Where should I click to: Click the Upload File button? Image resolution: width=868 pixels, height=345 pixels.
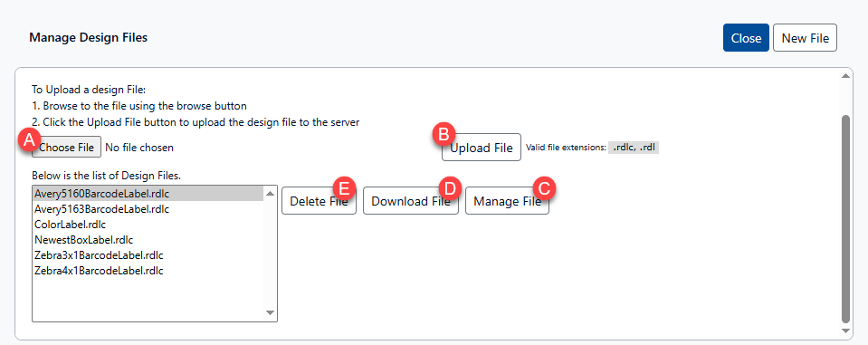point(481,148)
